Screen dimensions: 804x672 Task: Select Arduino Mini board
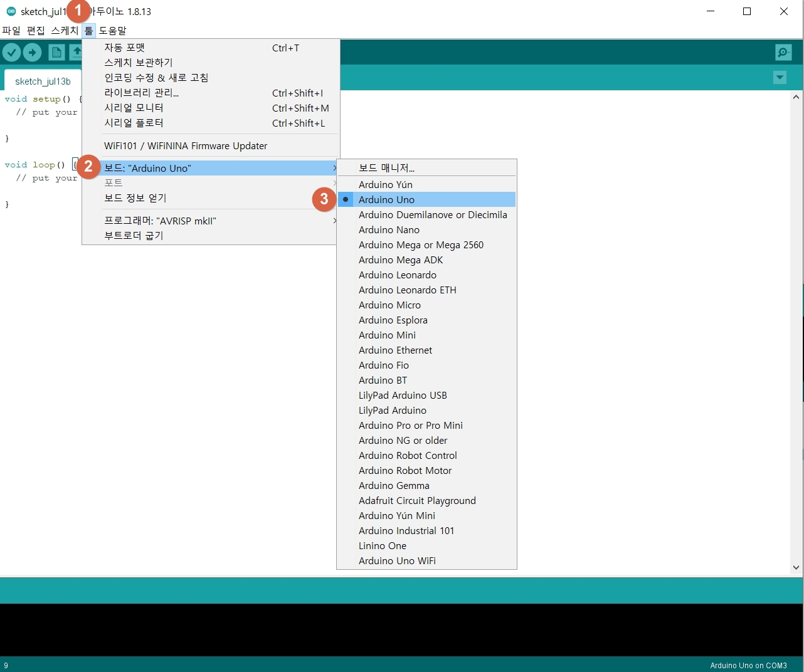point(426,335)
